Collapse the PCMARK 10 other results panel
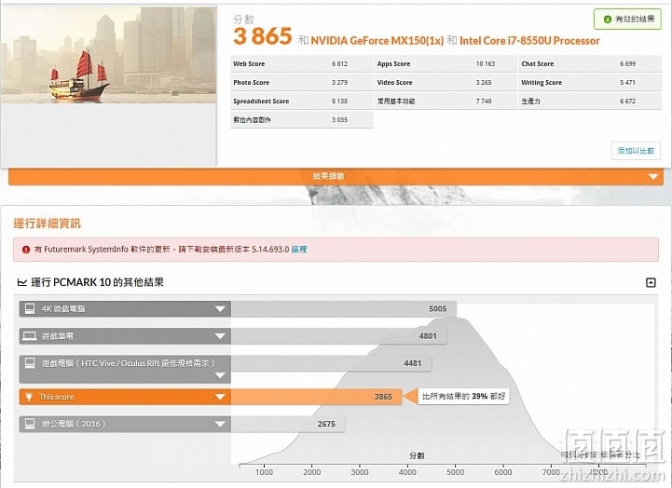 pos(651,282)
